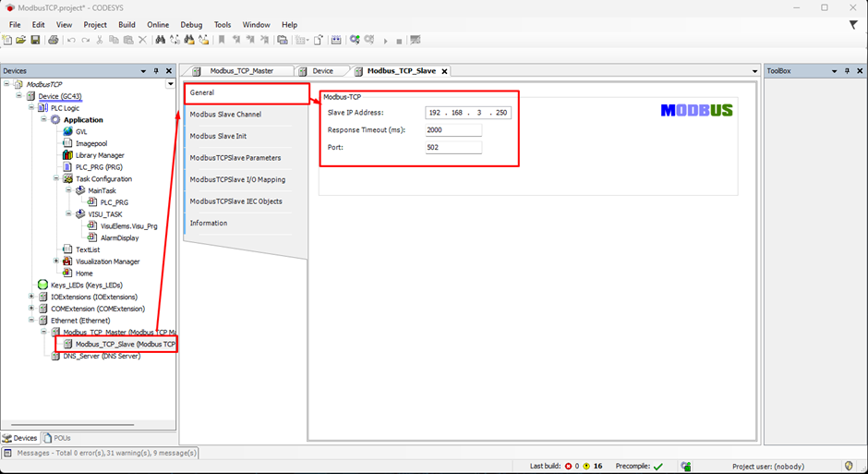Click the green Keys_LEDs status icon
Screen dimensions: 868x474
[42, 286]
